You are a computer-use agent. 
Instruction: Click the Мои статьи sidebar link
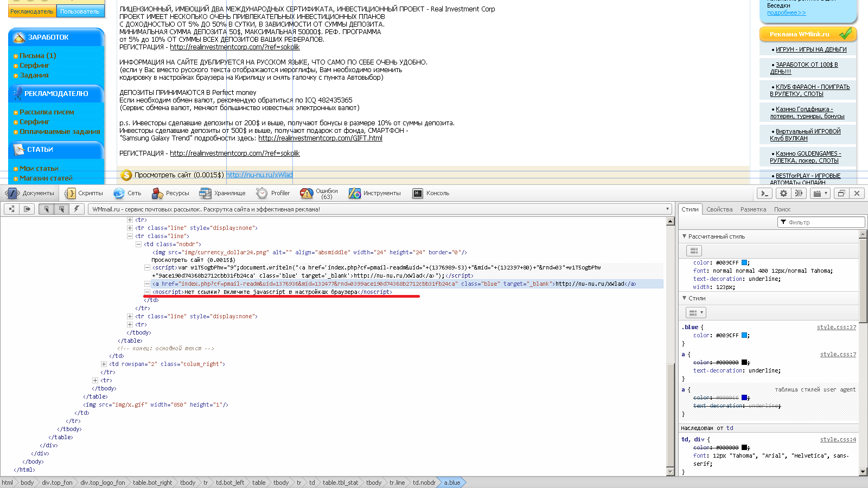pyautogui.click(x=39, y=169)
